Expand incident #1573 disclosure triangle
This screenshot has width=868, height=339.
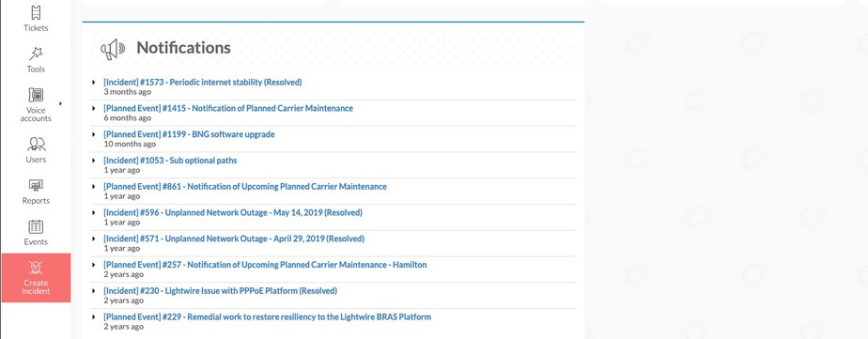[94, 83]
